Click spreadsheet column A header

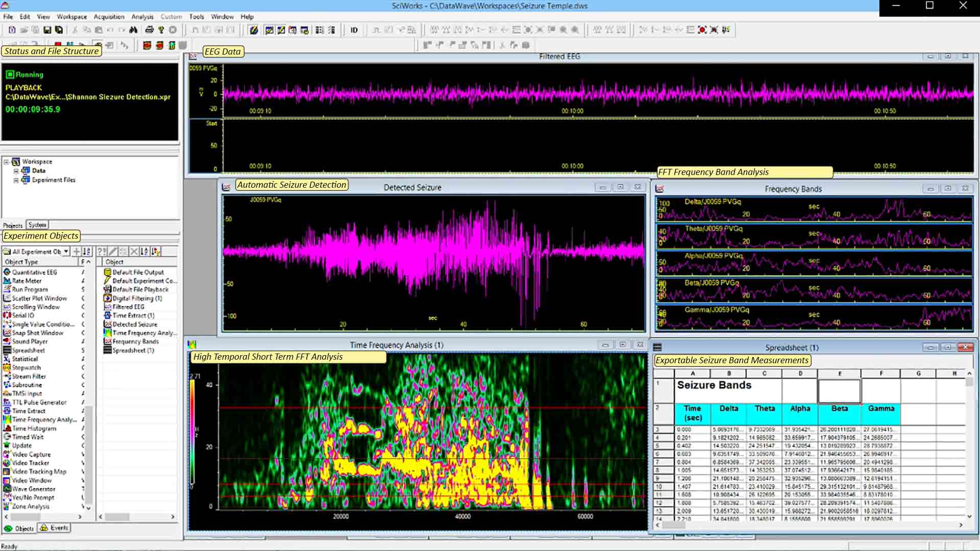pos(693,373)
